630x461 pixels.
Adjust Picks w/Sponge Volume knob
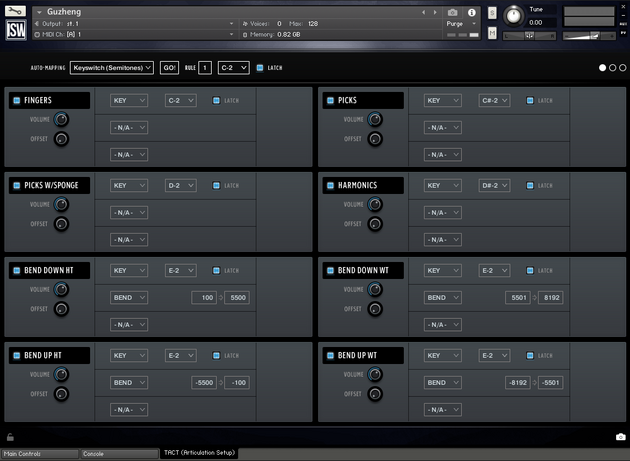pyautogui.click(x=61, y=205)
